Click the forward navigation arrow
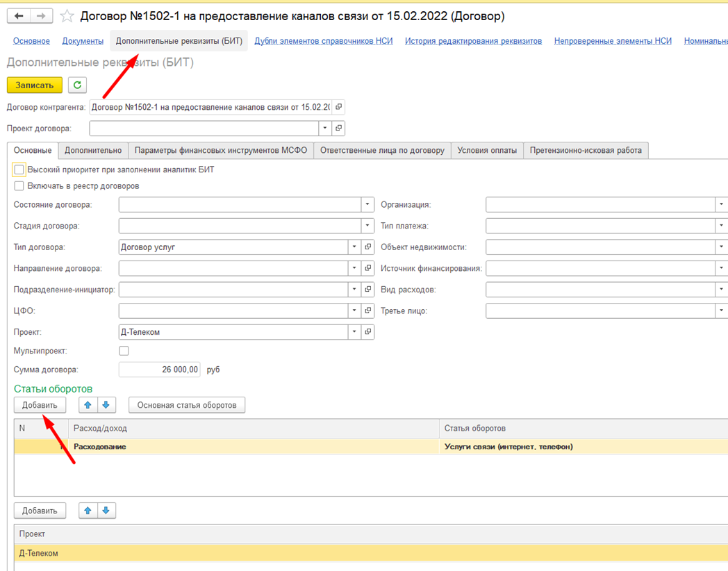Viewport: 728px width, 571px height. coord(41,16)
